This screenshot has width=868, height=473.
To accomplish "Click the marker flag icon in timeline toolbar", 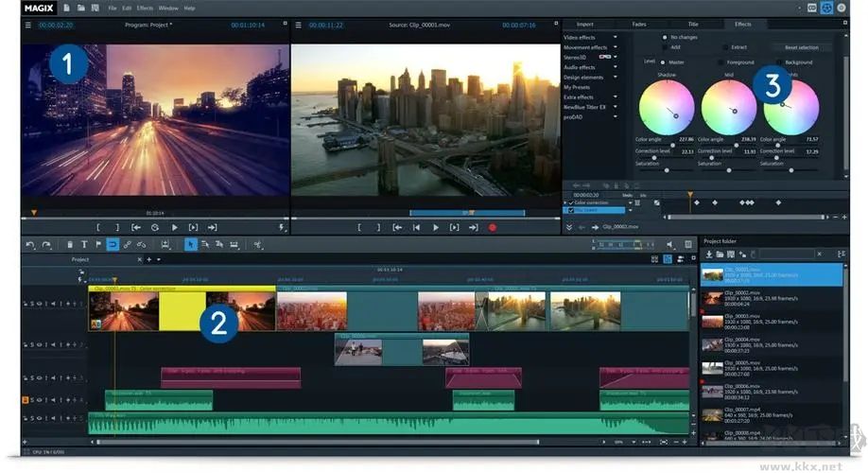I will click(98, 245).
